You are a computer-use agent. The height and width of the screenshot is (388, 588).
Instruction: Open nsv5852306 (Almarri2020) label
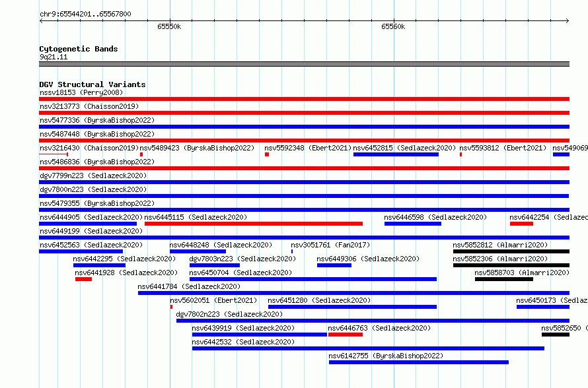pos(500,259)
